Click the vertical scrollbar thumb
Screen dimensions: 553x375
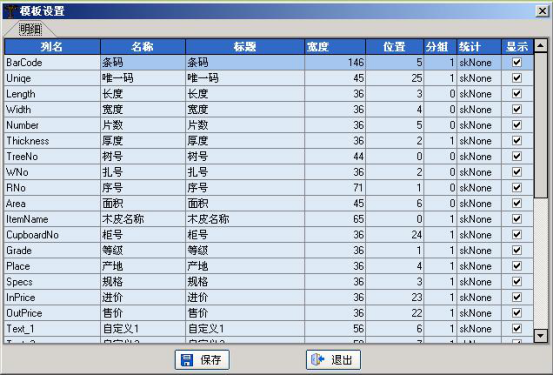pos(541,125)
